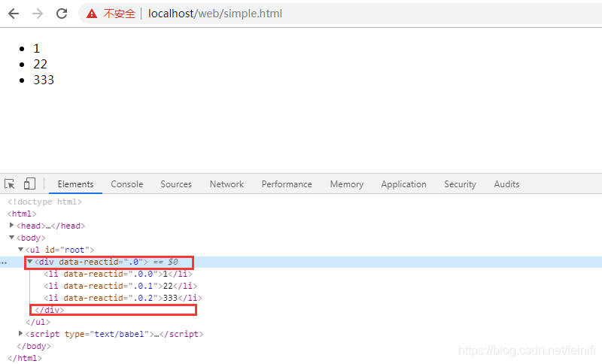Image resolution: width=602 pixels, height=364 pixels.
Task: Select the li data-reactid=".0.0" row
Action: [x=118, y=274]
